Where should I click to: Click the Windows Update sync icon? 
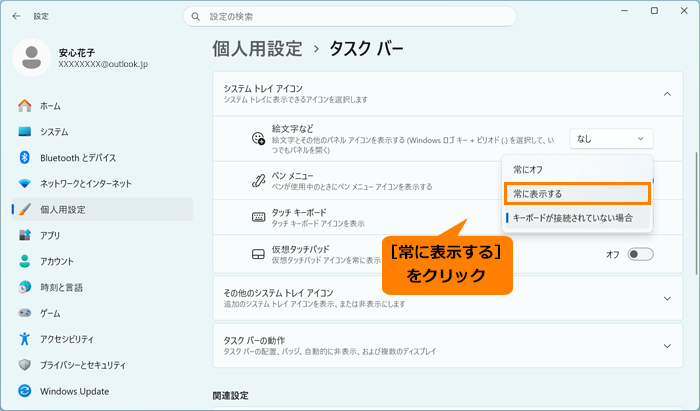click(25, 391)
